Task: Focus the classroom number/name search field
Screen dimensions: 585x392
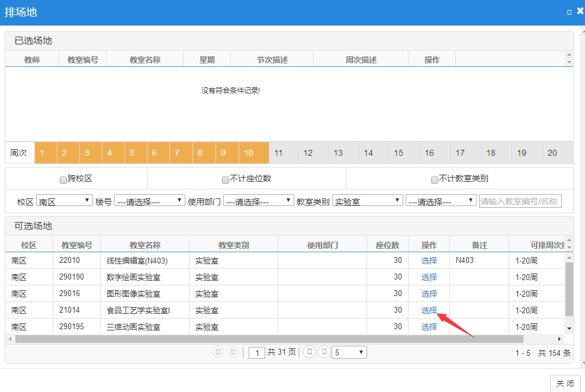Action: (x=520, y=201)
